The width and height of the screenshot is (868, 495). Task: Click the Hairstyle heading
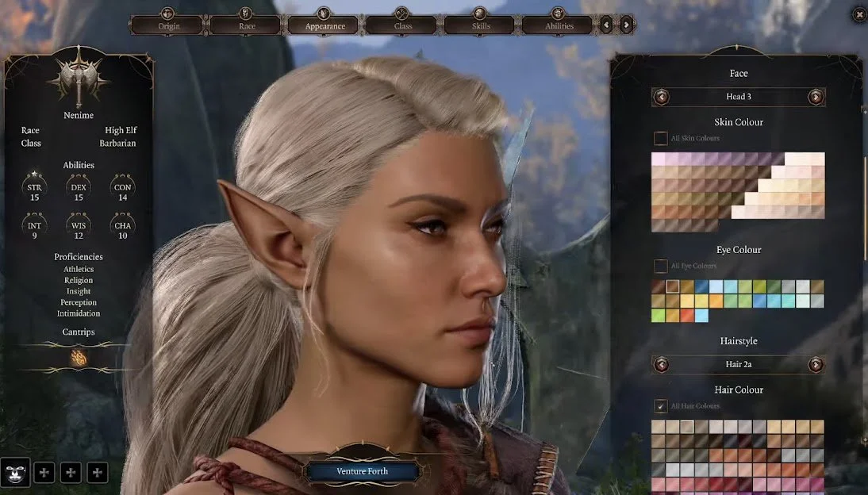click(x=739, y=341)
